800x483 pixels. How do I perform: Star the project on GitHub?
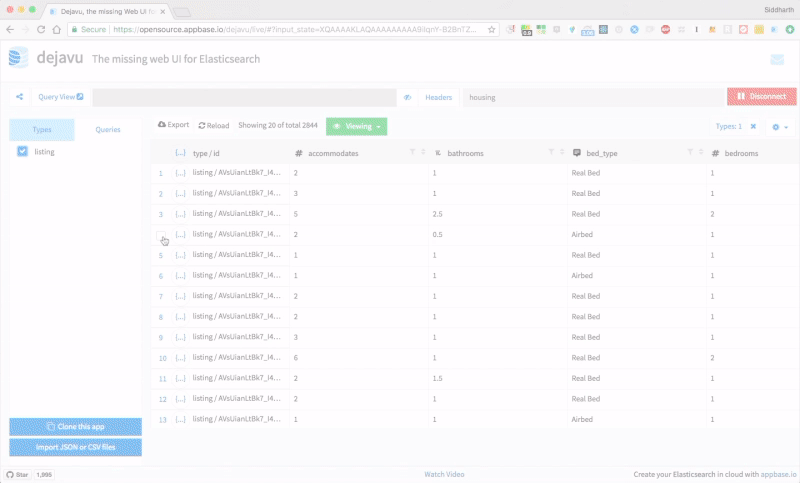[17, 474]
